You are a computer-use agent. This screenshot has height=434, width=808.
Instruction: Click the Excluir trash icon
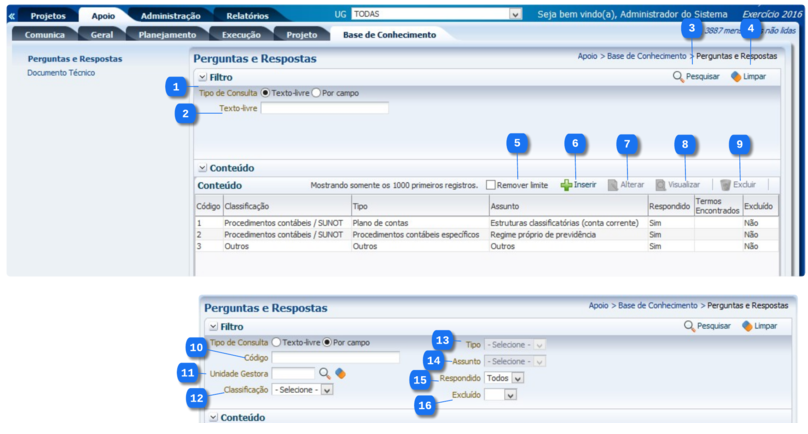click(725, 185)
